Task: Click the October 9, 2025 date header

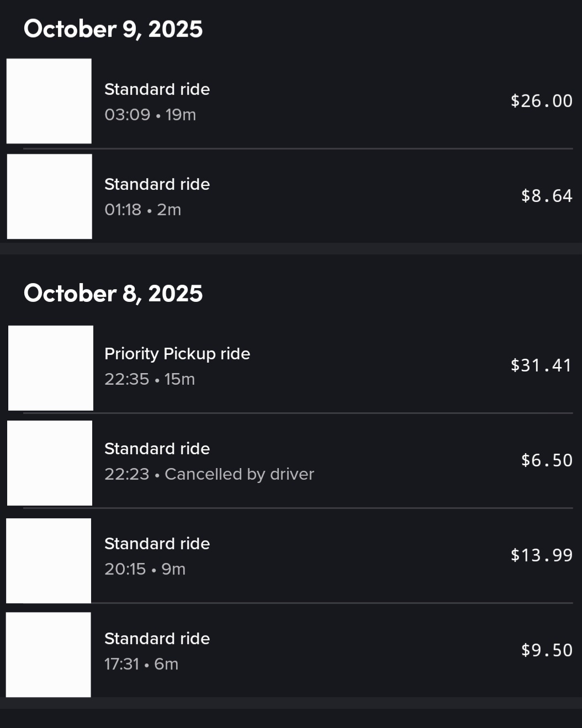Action: (x=113, y=29)
